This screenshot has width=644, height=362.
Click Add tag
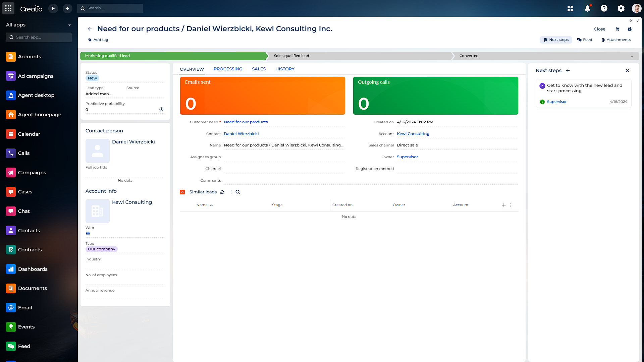(98, 40)
